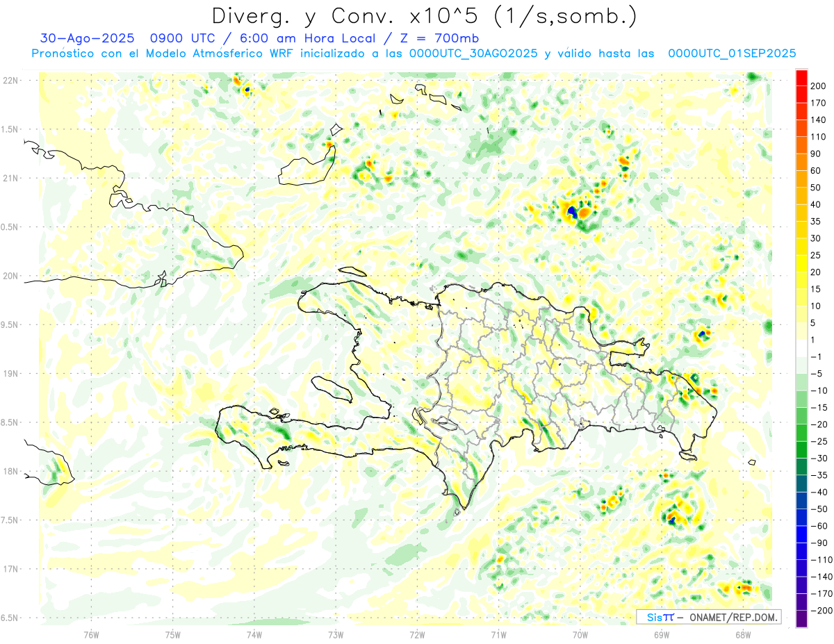Click the positive '170' color scale value
Image resolution: width=834 pixels, height=644 pixels.
point(819,103)
